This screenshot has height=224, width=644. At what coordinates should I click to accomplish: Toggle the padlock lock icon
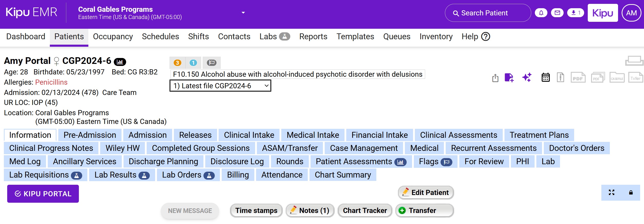(631, 192)
